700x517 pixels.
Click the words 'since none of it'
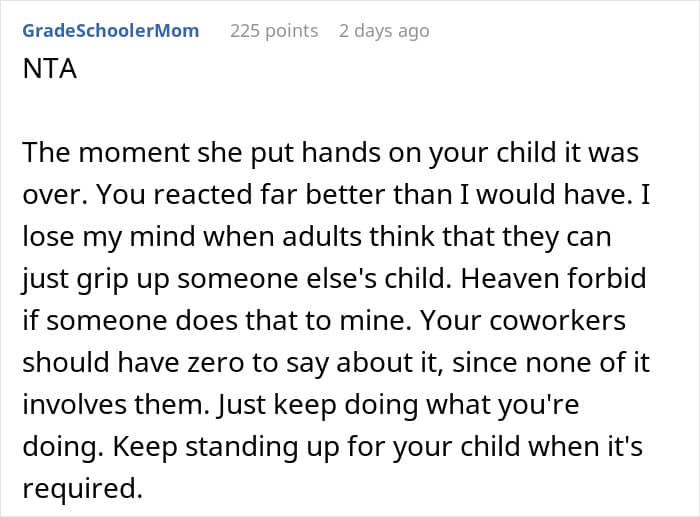[x=551, y=363]
